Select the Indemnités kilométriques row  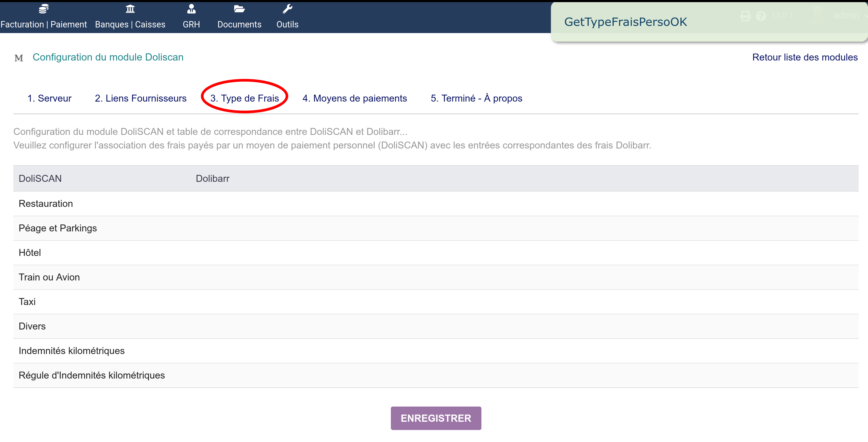point(436,351)
